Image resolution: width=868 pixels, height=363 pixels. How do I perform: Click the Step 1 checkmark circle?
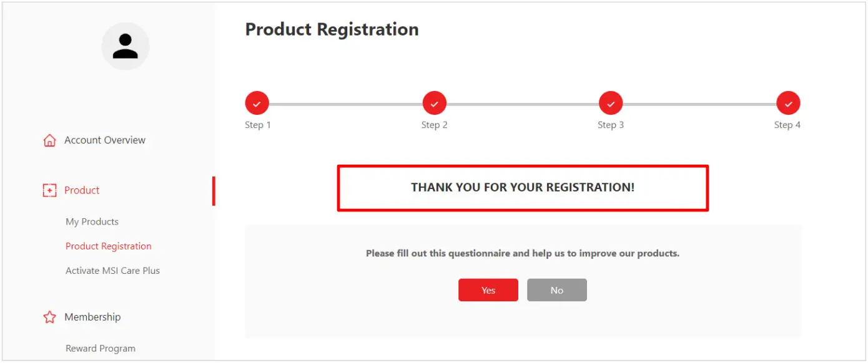pyautogui.click(x=257, y=104)
